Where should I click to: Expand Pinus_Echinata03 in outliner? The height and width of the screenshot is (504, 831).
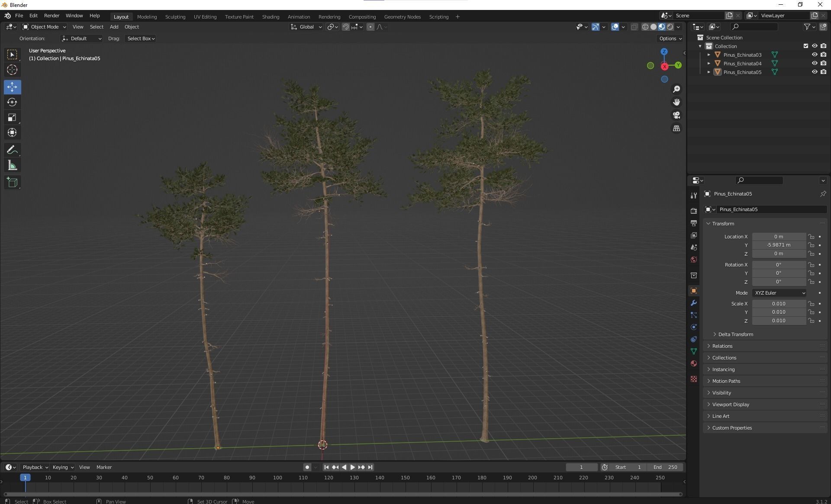click(x=709, y=55)
